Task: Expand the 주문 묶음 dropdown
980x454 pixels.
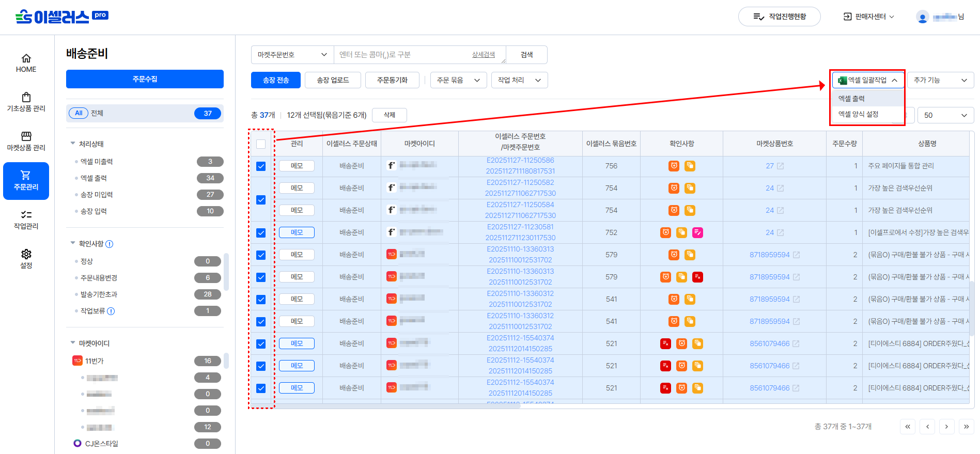Action: (458, 80)
